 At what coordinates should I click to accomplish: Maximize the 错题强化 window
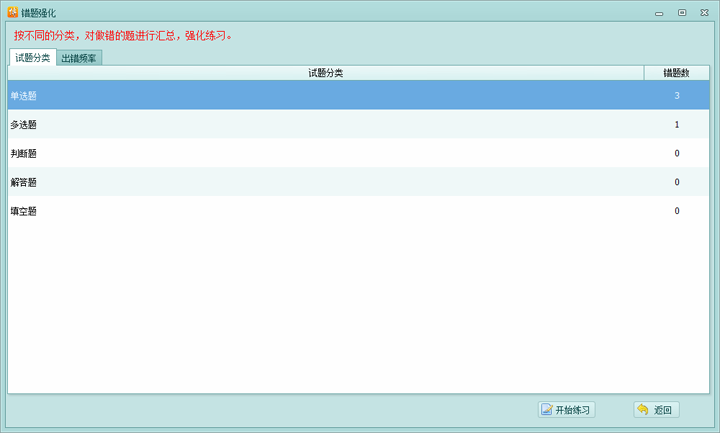681,12
